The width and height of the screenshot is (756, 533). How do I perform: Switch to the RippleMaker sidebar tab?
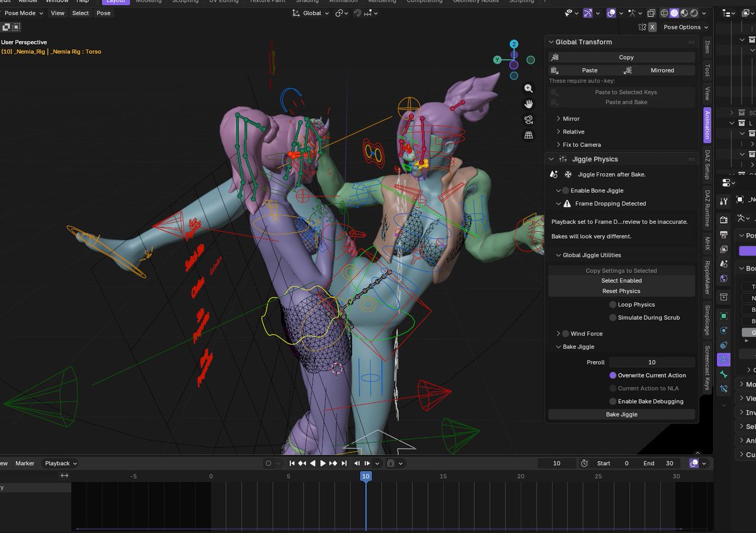(707, 278)
